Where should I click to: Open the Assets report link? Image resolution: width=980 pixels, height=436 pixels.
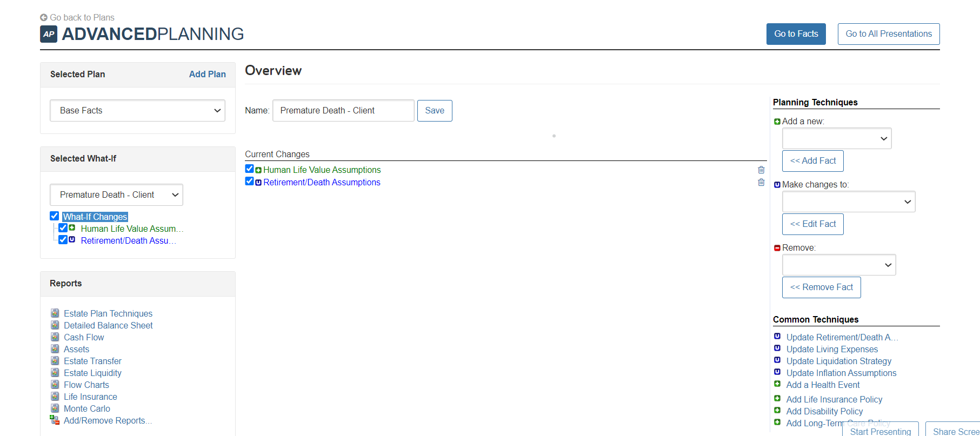click(76, 349)
